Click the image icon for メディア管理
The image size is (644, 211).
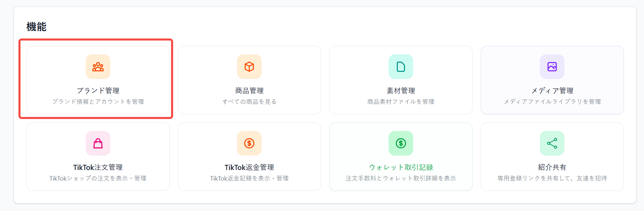pos(552,67)
